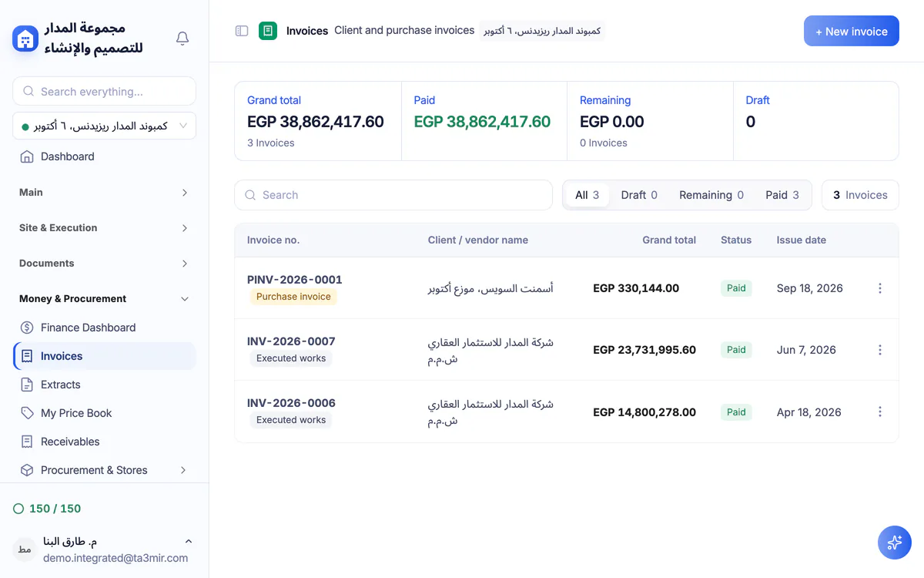Click Paid status of Jun 7, 2026 invoice
This screenshot has width=924, height=578.
tap(736, 350)
